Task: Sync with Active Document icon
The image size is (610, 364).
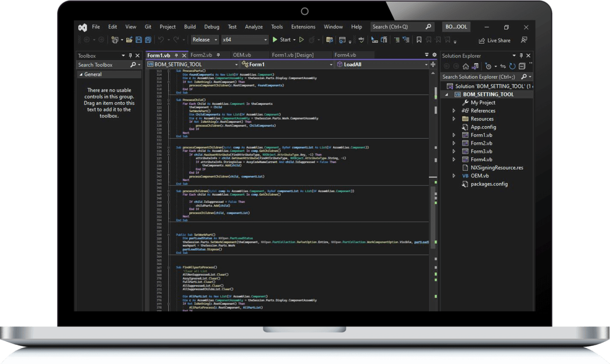Action: [x=503, y=67]
